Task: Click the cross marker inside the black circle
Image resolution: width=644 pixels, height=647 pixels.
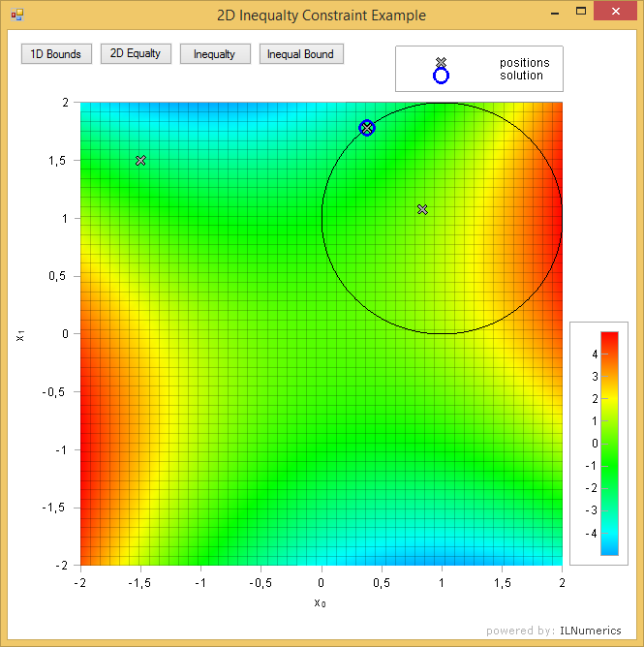Action: click(x=422, y=209)
